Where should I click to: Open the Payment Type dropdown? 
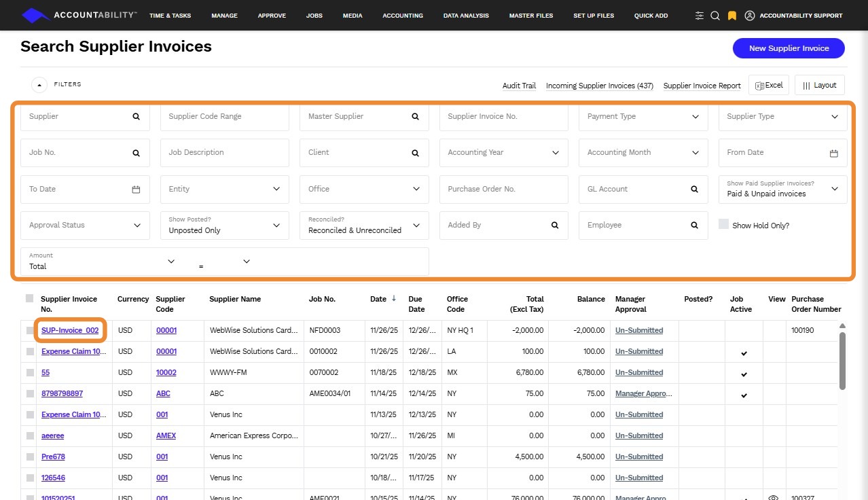click(643, 117)
